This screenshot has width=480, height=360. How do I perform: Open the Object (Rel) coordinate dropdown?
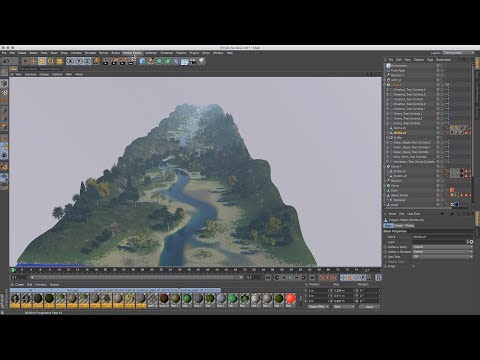(x=318, y=306)
